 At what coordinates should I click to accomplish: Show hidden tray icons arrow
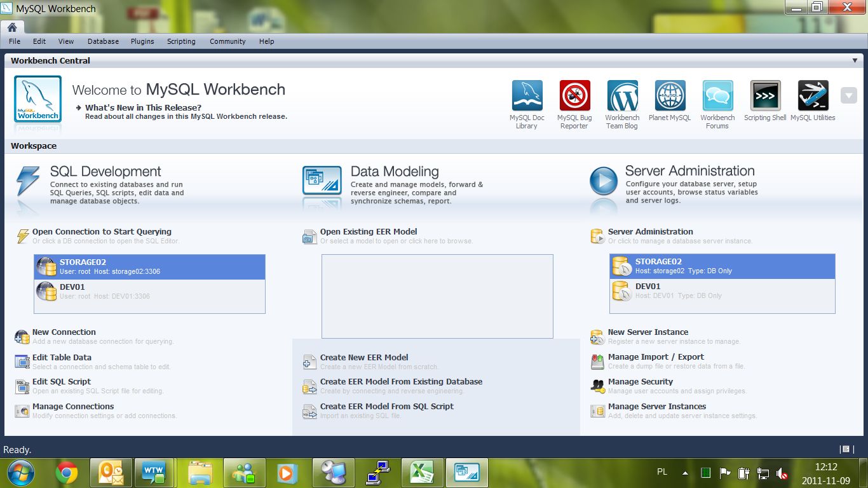click(x=685, y=473)
